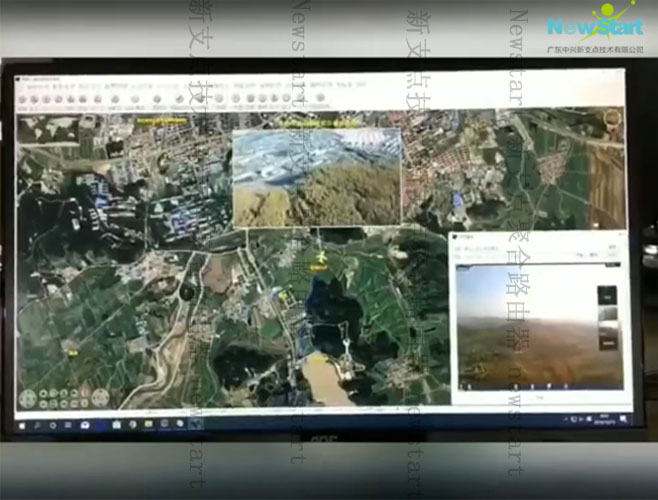Open taskbar search magnifier

click(x=37, y=426)
